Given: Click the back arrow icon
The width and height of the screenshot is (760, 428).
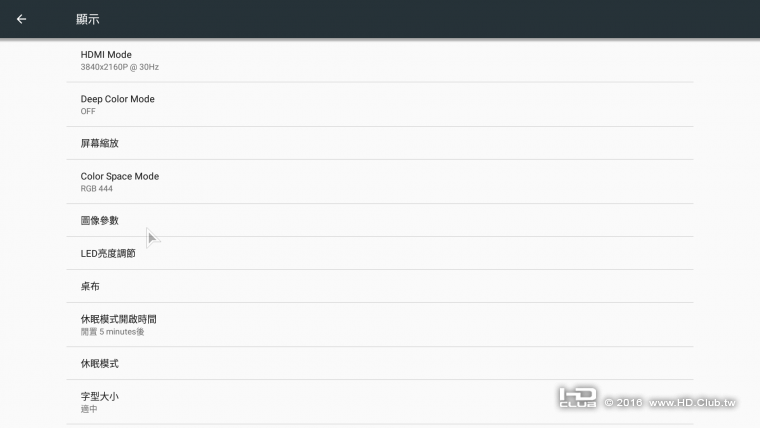Looking at the screenshot, I should (x=21, y=19).
